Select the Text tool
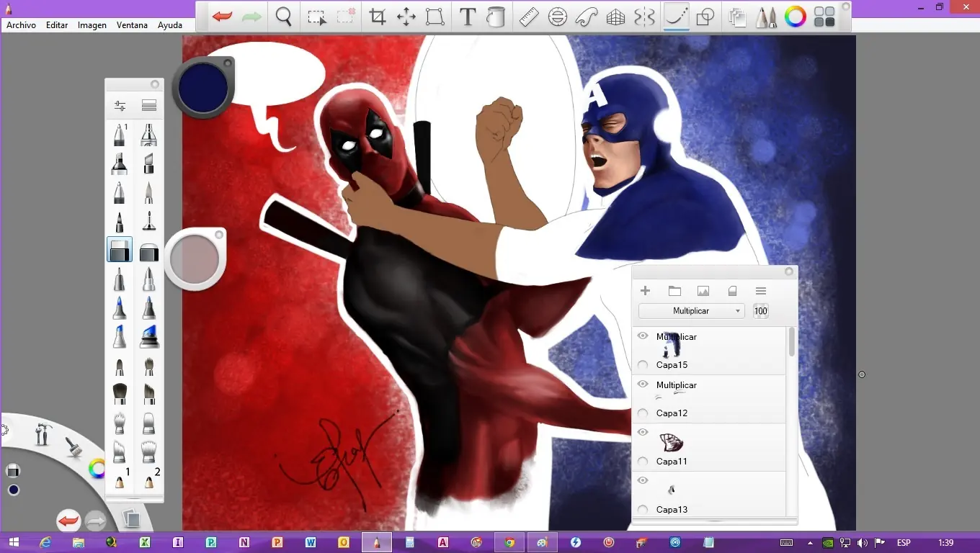This screenshot has height=553, width=980. 468,17
